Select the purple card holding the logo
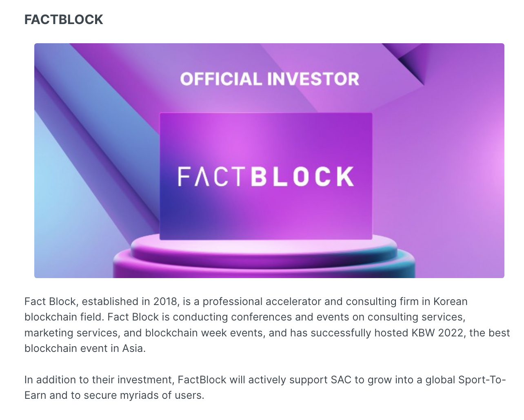The height and width of the screenshot is (420, 524). [266, 176]
